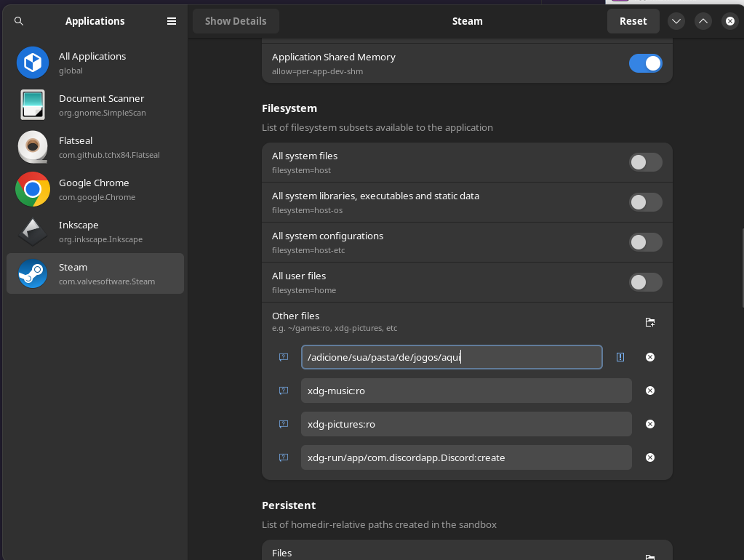744x560 pixels.
Task: Remove the xdg-music:ro filesystem entry
Action: pos(650,391)
